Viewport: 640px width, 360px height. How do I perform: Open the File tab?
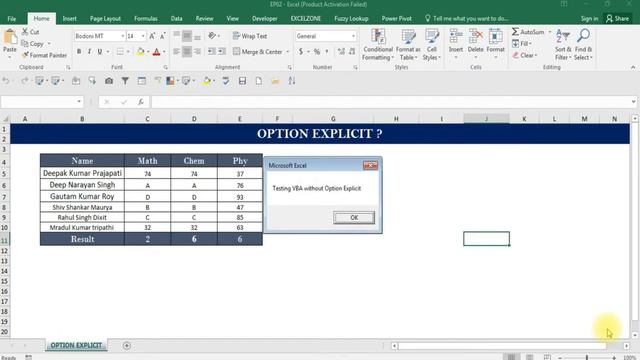tap(12, 19)
